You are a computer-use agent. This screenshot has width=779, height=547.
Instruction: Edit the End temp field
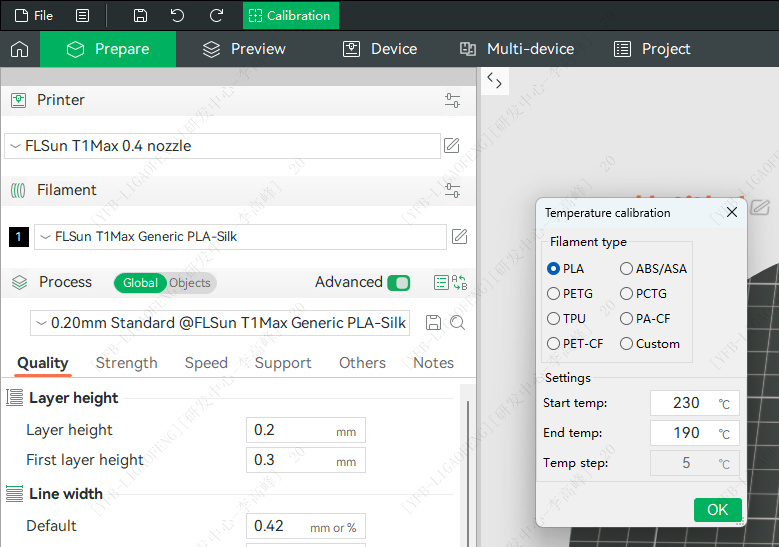coord(695,433)
